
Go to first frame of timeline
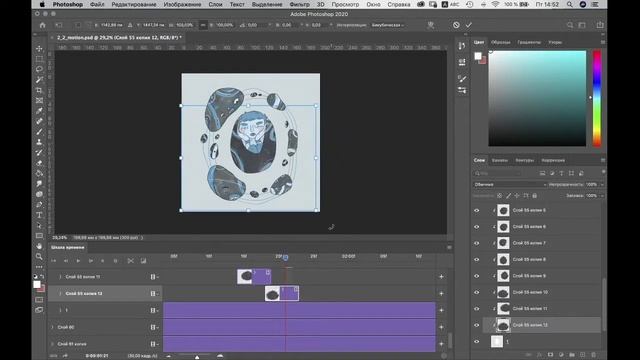[x=53, y=261]
